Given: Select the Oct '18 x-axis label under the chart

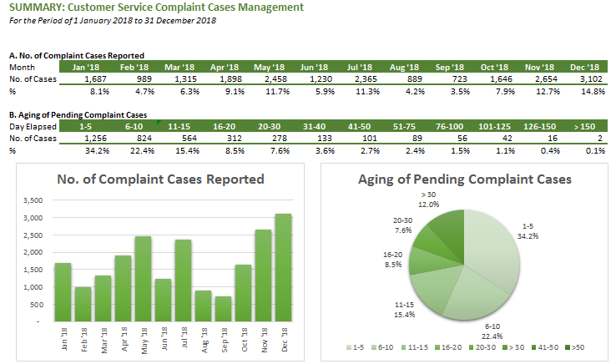Looking at the screenshot, I should point(245,340).
